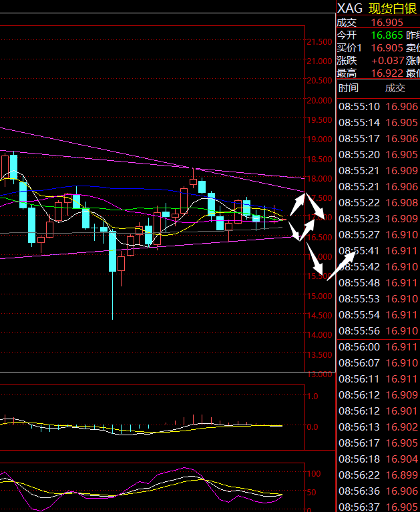Click the 08:55:21 row priced 16.909
420x512 pixels.
[378, 171]
